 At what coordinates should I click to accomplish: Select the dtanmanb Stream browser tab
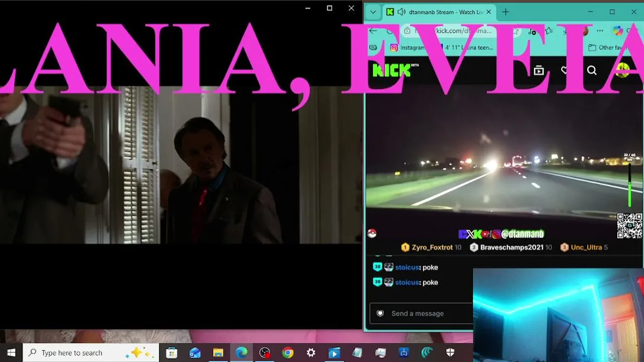pos(440,12)
